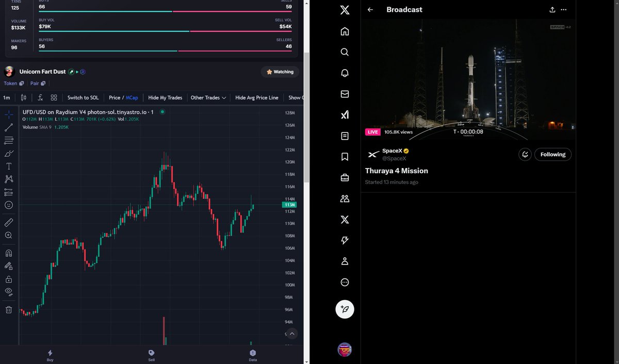Unfollow SpaceX via the Following button
The image size is (619, 364).
[x=552, y=154]
